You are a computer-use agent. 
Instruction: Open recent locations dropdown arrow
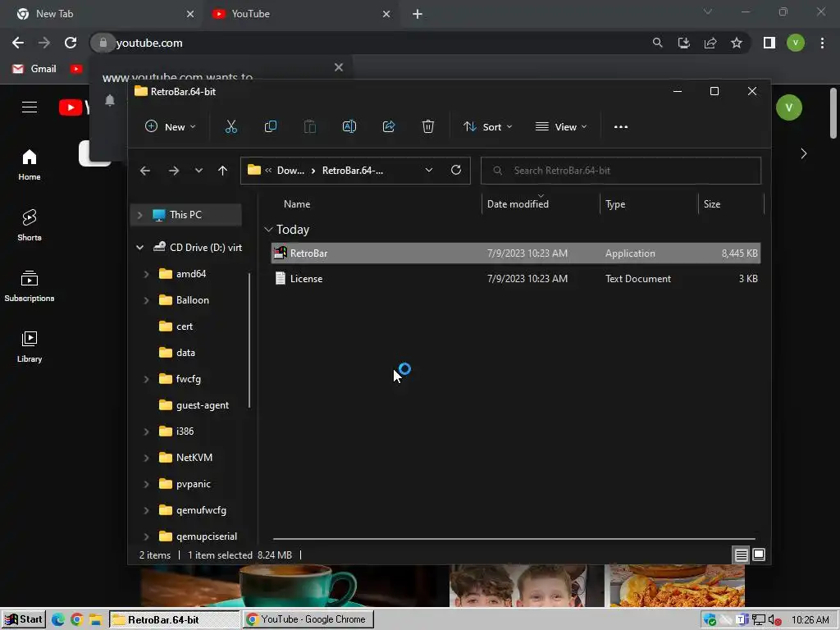[199, 171]
